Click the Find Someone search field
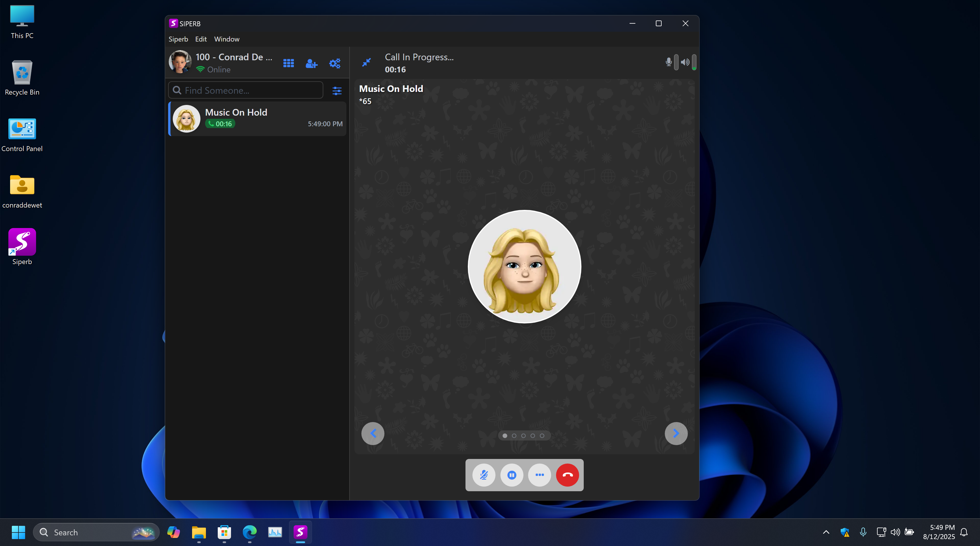The height and width of the screenshot is (546, 980). click(246, 91)
